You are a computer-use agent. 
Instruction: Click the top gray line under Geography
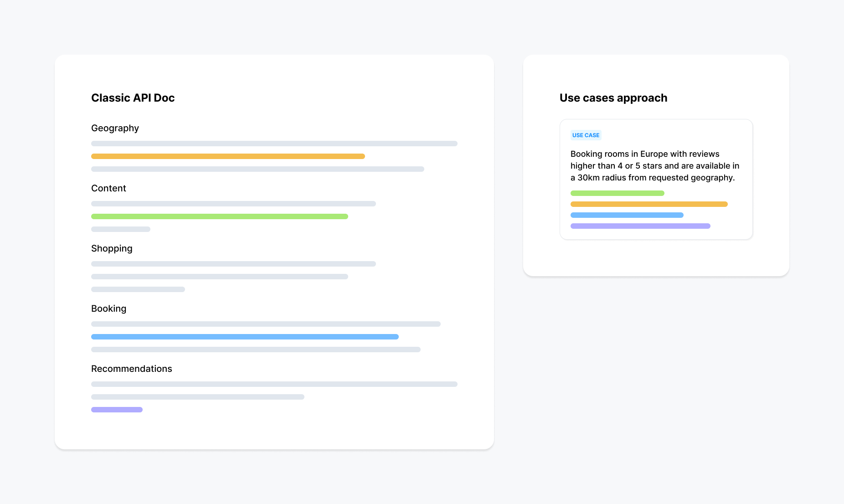click(x=274, y=144)
